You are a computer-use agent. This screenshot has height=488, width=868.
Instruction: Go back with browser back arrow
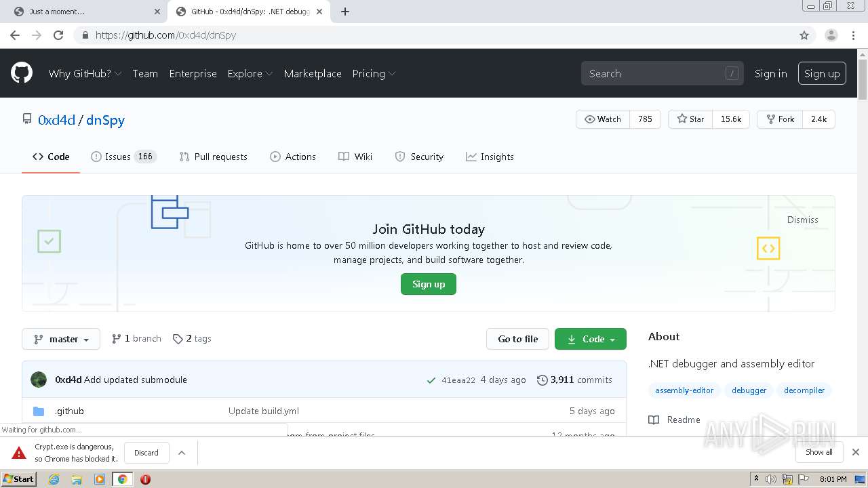pos(15,35)
